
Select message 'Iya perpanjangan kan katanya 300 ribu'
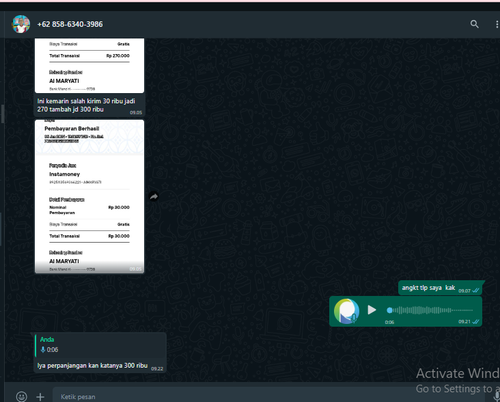pos(92,366)
